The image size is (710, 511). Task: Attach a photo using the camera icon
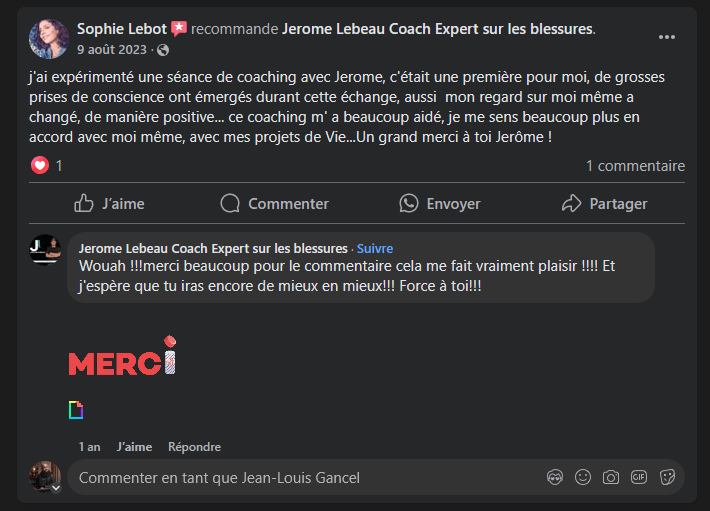(611, 478)
